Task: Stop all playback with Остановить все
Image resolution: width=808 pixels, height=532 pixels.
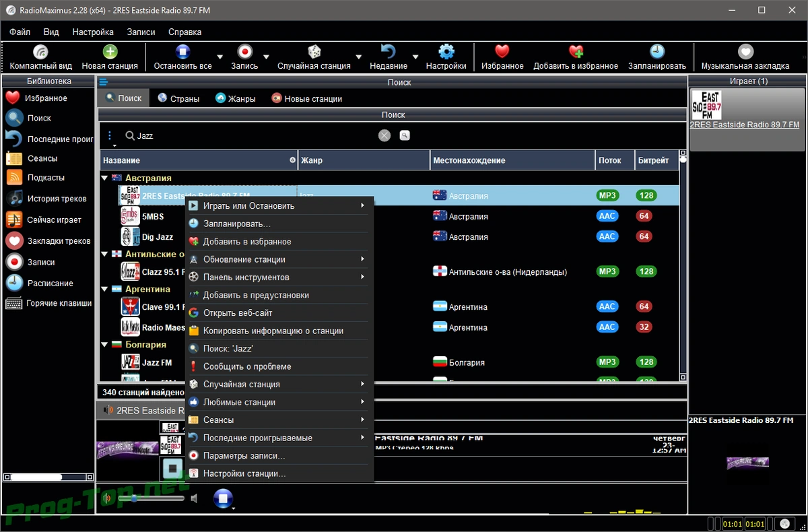Action: [182, 57]
